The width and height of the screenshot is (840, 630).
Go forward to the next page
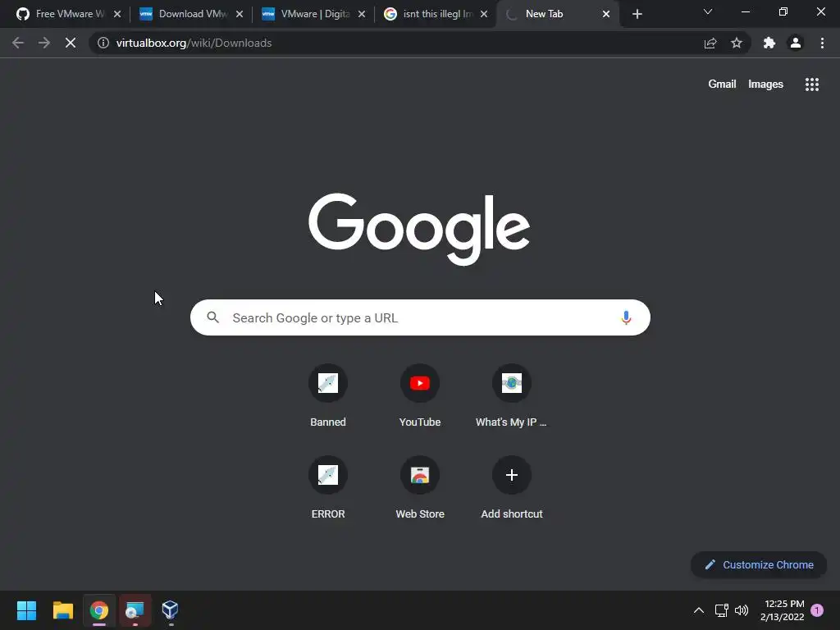[x=44, y=43]
